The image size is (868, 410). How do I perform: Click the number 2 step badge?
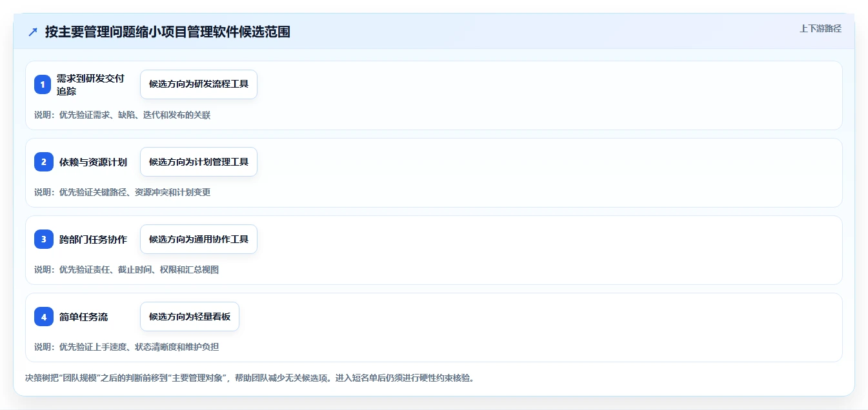[x=44, y=162]
